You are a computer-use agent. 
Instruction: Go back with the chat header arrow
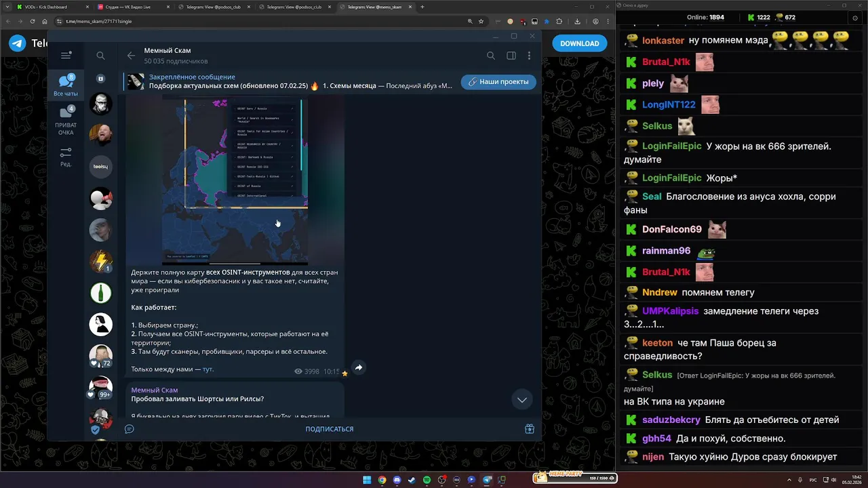pos(131,56)
